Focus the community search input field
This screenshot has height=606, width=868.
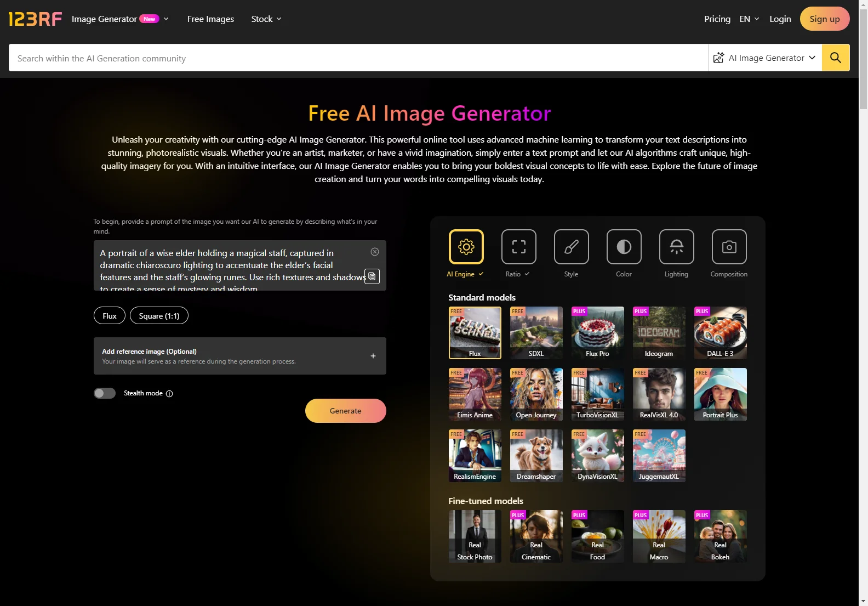[358, 58]
